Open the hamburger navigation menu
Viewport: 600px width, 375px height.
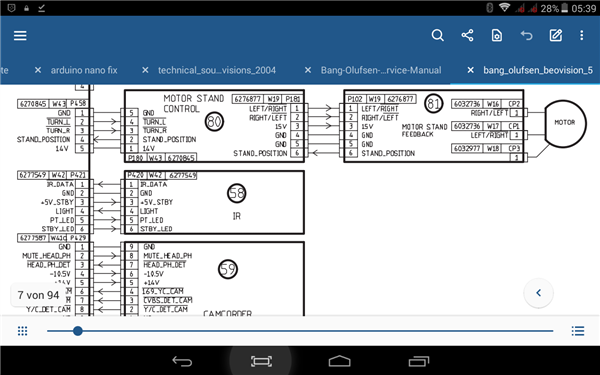click(20, 36)
